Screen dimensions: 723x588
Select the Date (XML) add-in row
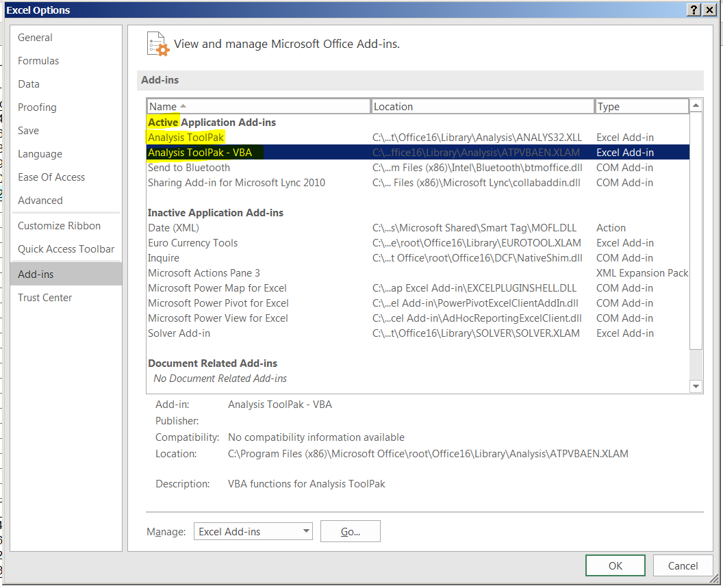(418, 228)
